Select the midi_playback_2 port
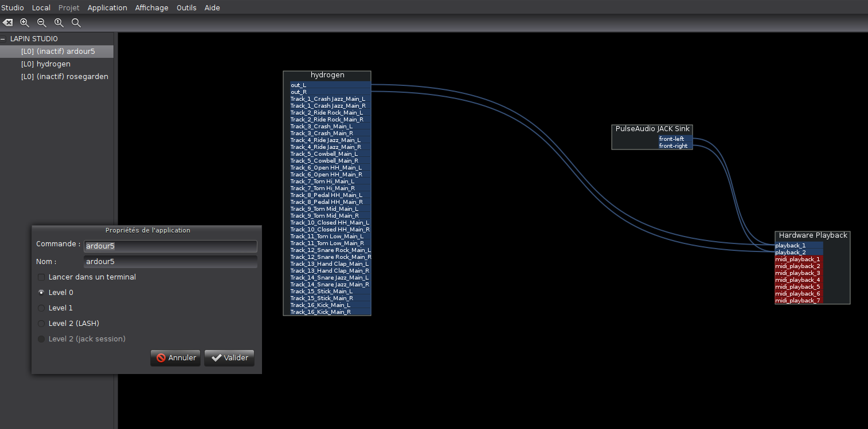The height and width of the screenshot is (429, 868). click(799, 266)
